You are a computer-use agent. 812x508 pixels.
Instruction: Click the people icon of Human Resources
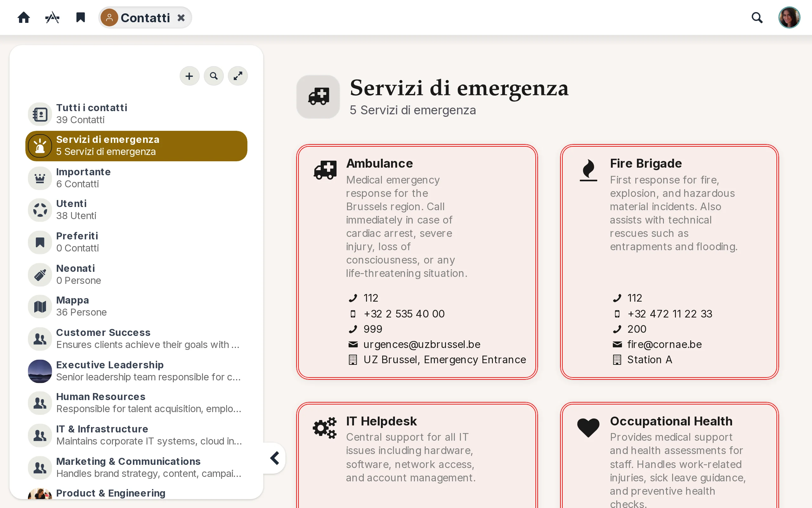pyautogui.click(x=40, y=403)
